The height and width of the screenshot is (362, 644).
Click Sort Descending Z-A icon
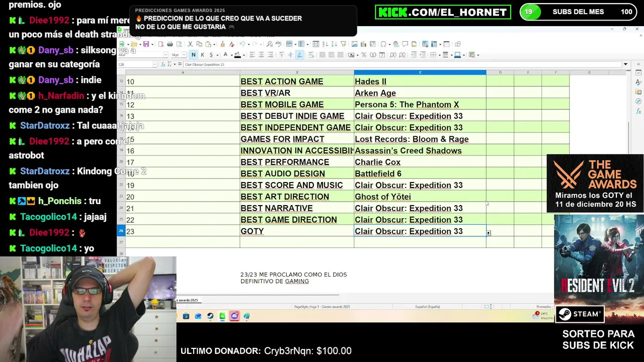point(334,44)
